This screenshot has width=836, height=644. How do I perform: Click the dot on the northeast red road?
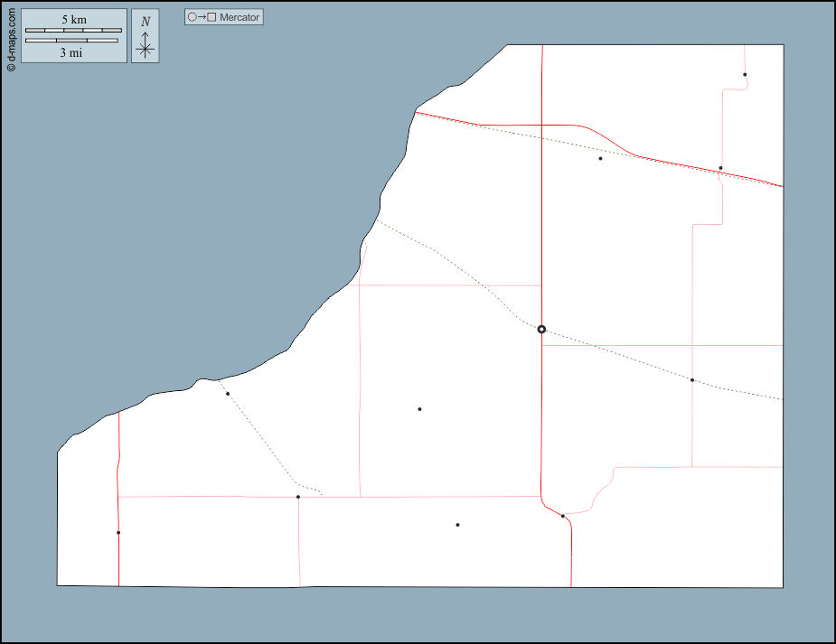pyautogui.click(x=720, y=168)
